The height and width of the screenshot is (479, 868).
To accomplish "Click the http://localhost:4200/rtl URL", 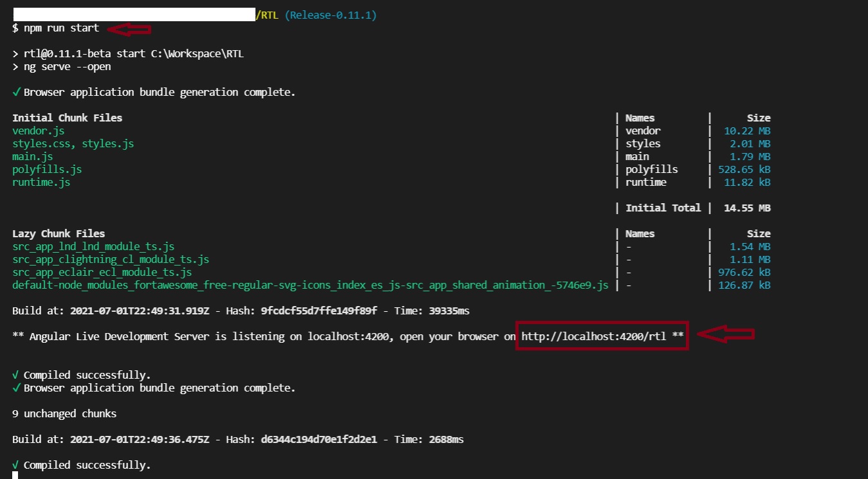I will (594, 336).
